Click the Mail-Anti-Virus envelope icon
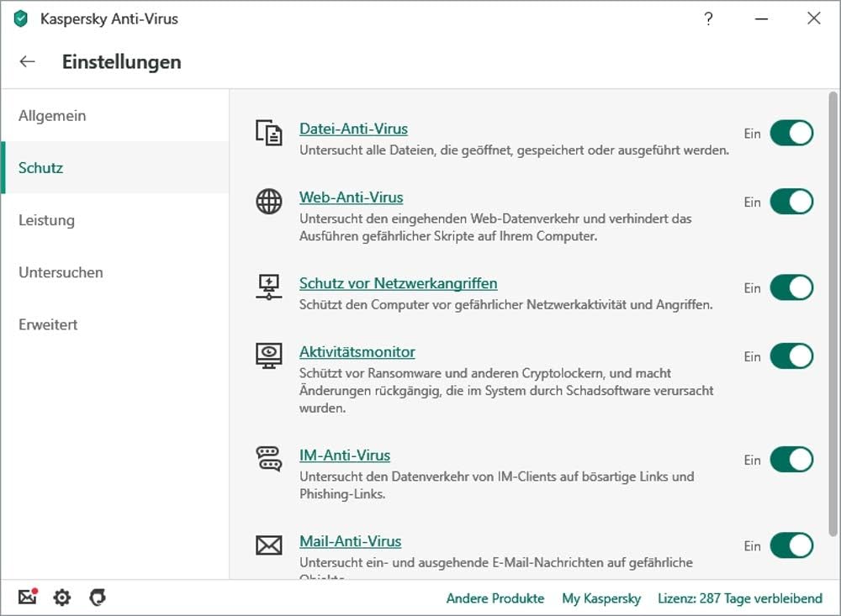Viewport: 841px width, 616px height. [269, 545]
